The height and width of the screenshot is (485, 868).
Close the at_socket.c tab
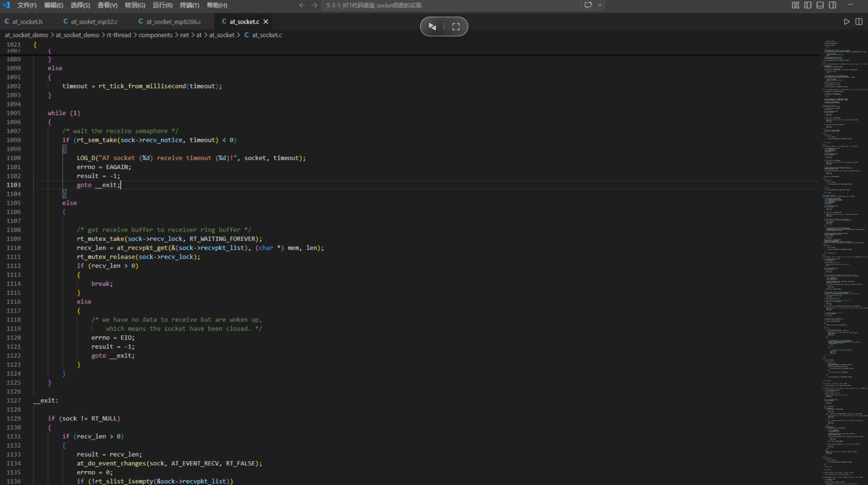click(x=266, y=22)
